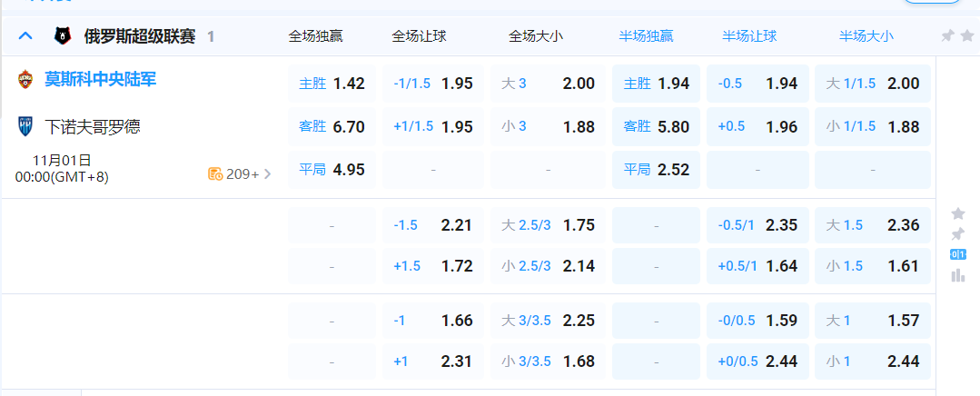Pick half-time handicap -0/0.5 at 1.59

[757, 321]
